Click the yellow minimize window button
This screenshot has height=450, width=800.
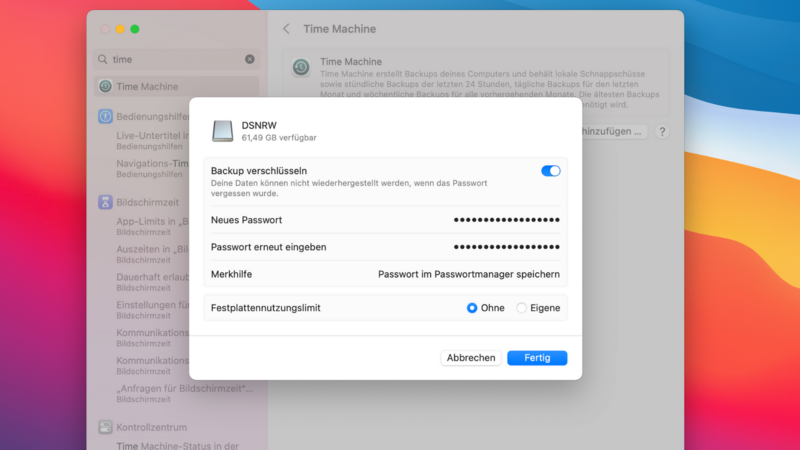tap(120, 29)
